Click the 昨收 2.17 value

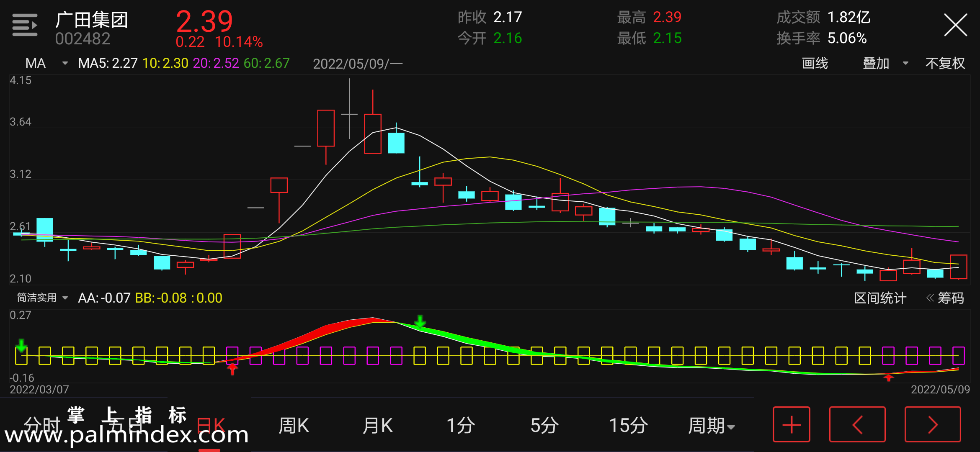490,17
